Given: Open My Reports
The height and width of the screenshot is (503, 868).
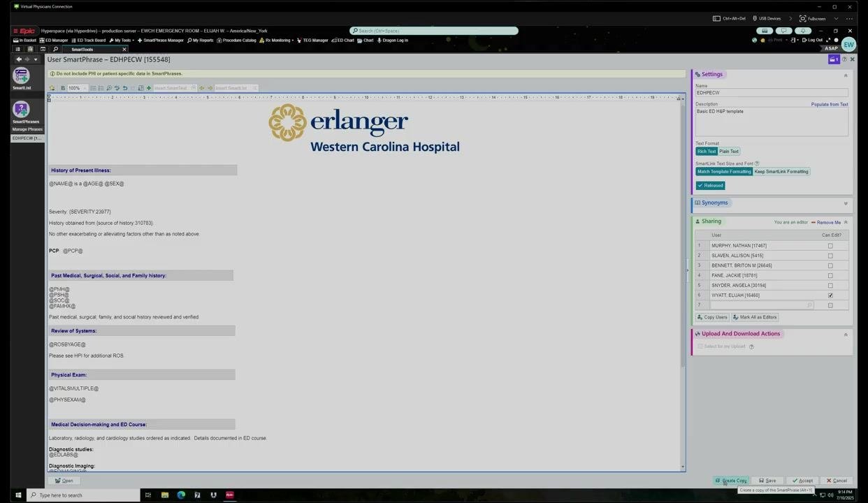Looking at the screenshot, I should pyautogui.click(x=201, y=41).
